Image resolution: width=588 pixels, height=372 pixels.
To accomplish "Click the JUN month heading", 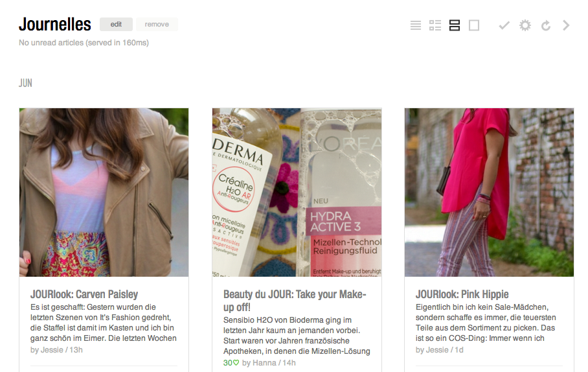I will pos(25,83).
